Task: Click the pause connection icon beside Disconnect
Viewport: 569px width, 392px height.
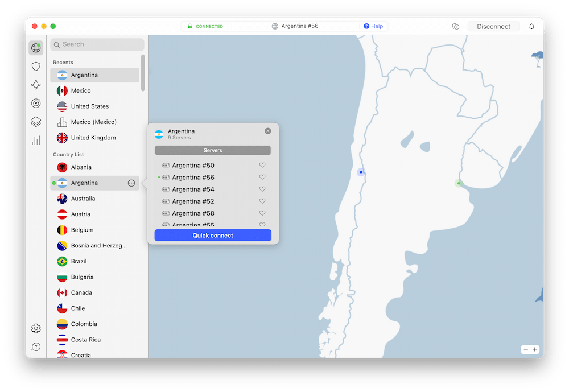Action: tap(456, 27)
